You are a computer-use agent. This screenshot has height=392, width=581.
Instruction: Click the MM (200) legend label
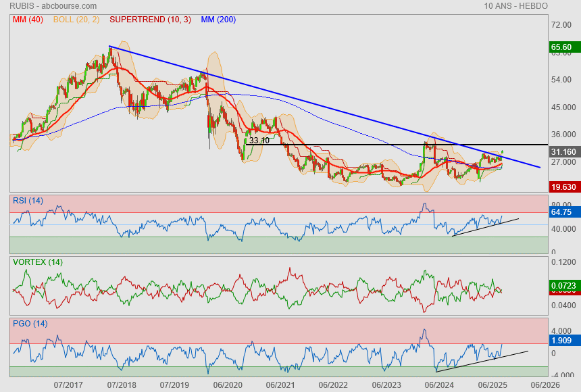[x=218, y=20]
